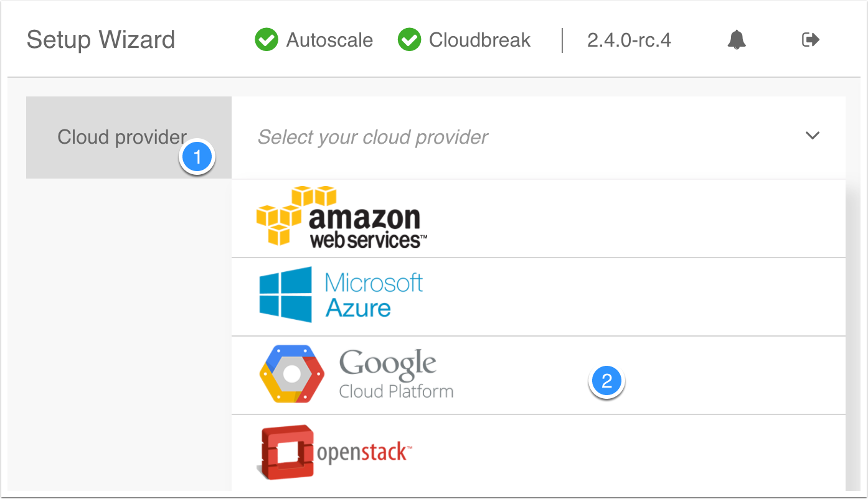Click the Cloudbreak status check icon

pos(409,39)
